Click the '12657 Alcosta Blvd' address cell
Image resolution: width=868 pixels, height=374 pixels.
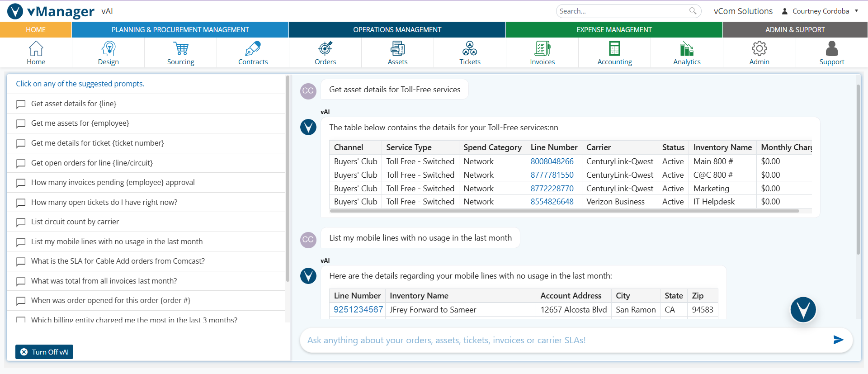(574, 310)
